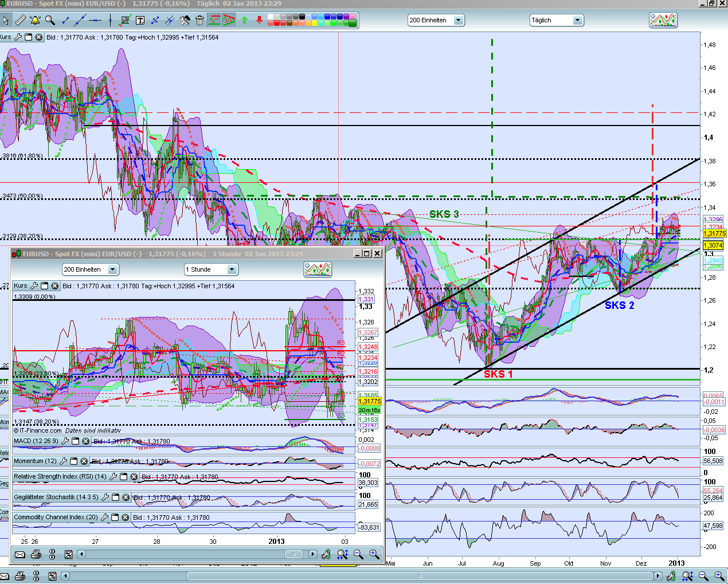728x584 pixels.
Task: Click the alarm bell alert icon
Action: (35, 21)
